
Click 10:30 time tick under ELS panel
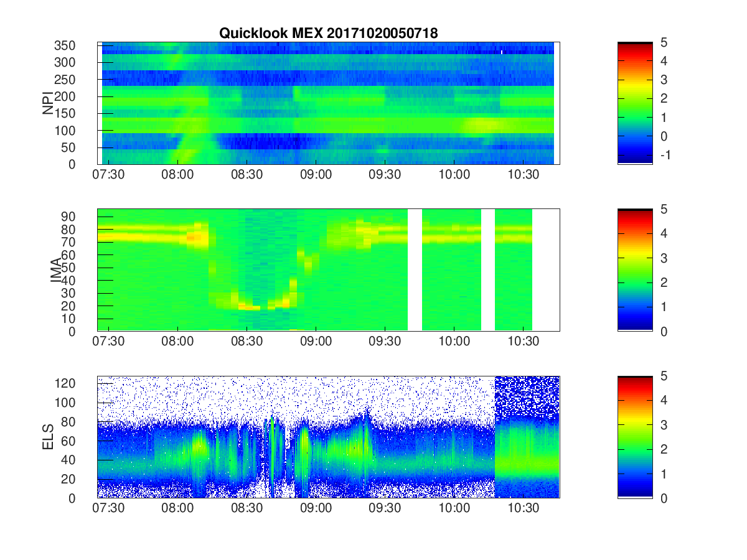pos(524,508)
